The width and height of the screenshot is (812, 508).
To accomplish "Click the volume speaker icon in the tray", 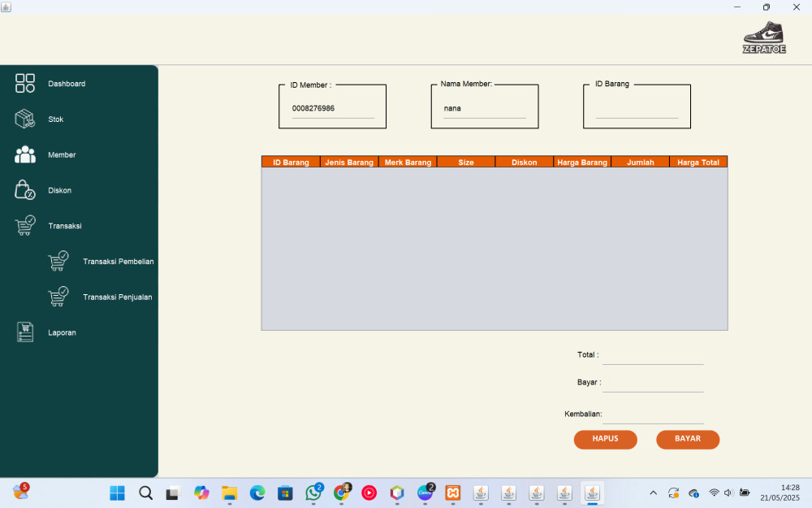I will tap(728, 493).
